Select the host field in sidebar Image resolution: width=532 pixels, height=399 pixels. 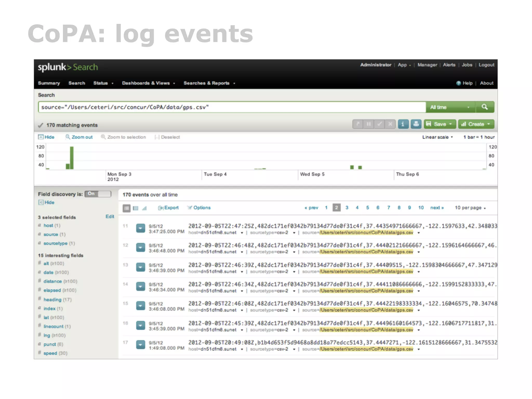pyautogui.click(x=48, y=225)
